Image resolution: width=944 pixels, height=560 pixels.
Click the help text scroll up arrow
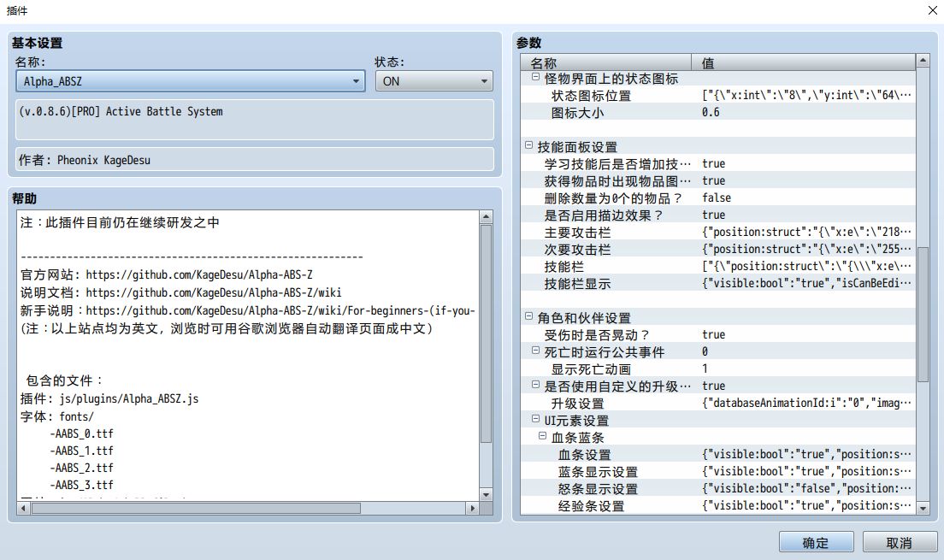[486, 217]
